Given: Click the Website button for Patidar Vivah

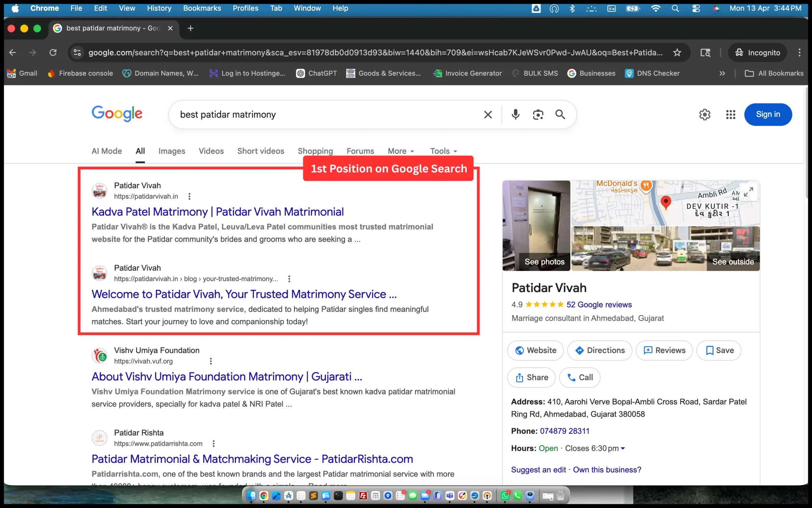Looking at the screenshot, I should [x=535, y=351].
